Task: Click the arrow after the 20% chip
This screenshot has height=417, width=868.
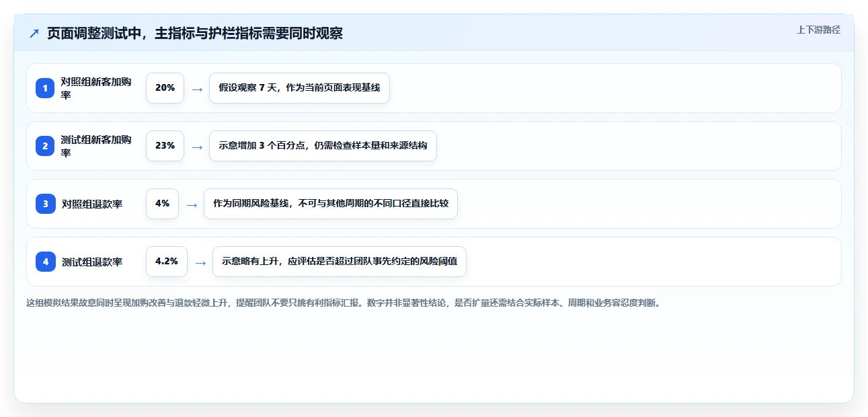Action: pyautogui.click(x=197, y=89)
